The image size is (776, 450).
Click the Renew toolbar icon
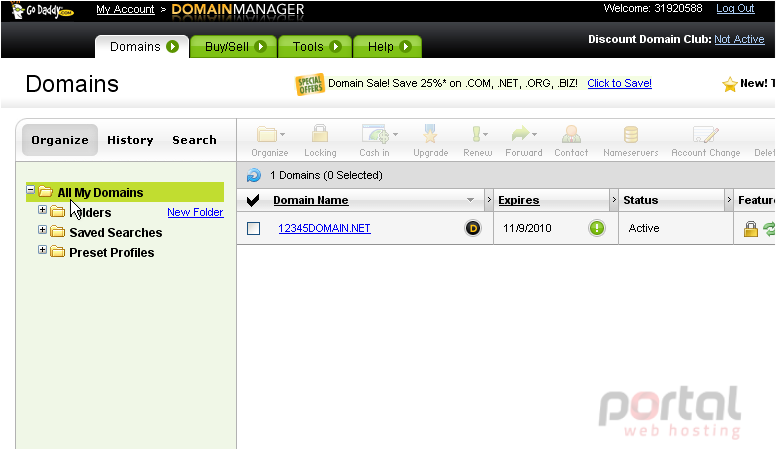(x=476, y=134)
